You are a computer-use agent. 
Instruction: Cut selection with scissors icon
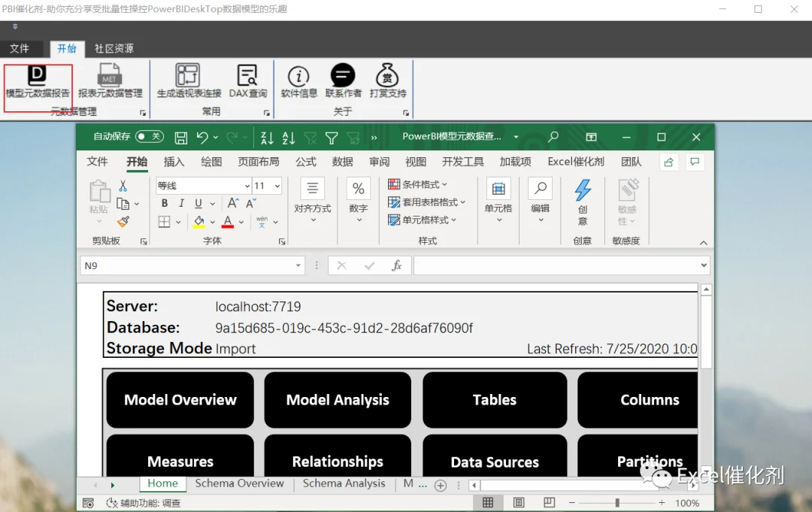123,186
